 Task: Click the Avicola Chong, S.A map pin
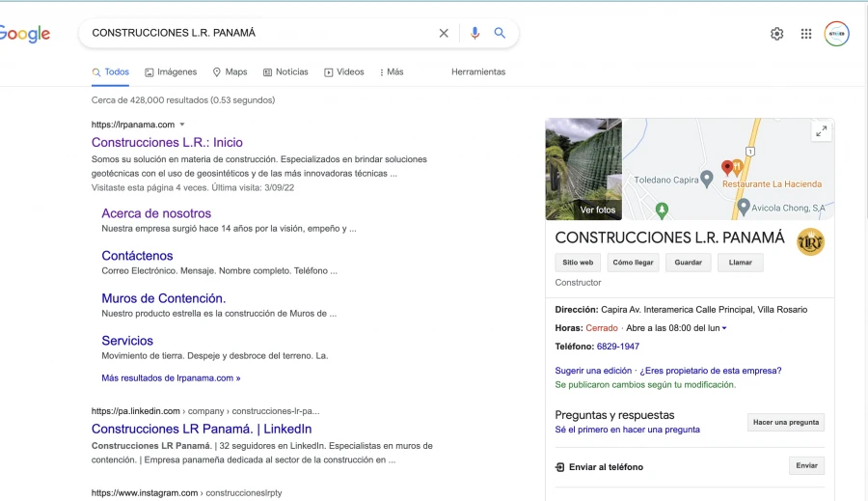point(744,207)
